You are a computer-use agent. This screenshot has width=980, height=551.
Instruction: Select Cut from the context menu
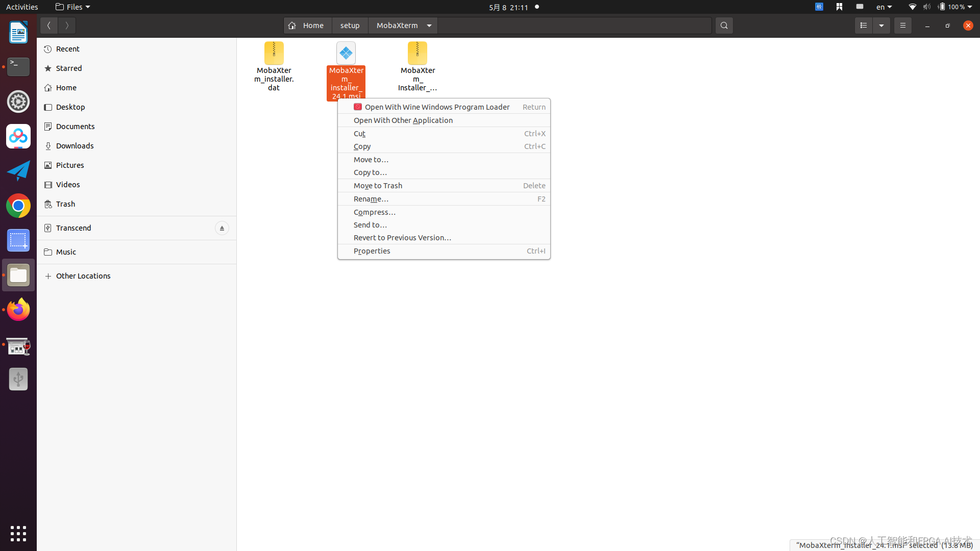444,134
